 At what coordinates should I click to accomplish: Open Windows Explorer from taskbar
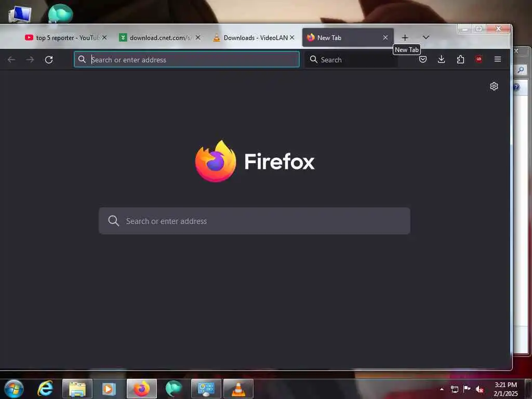pos(77,389)
